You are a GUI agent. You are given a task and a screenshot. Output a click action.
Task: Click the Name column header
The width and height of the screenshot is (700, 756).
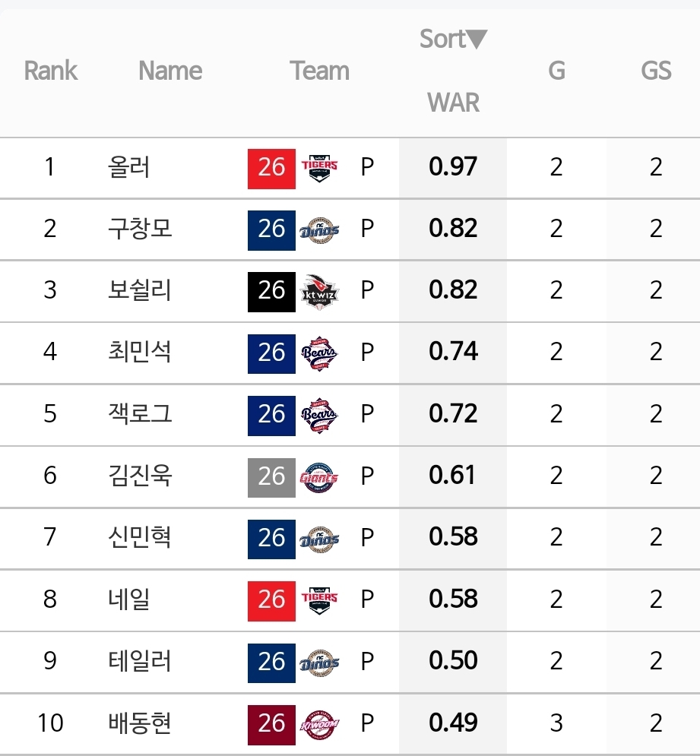[170, 71]
